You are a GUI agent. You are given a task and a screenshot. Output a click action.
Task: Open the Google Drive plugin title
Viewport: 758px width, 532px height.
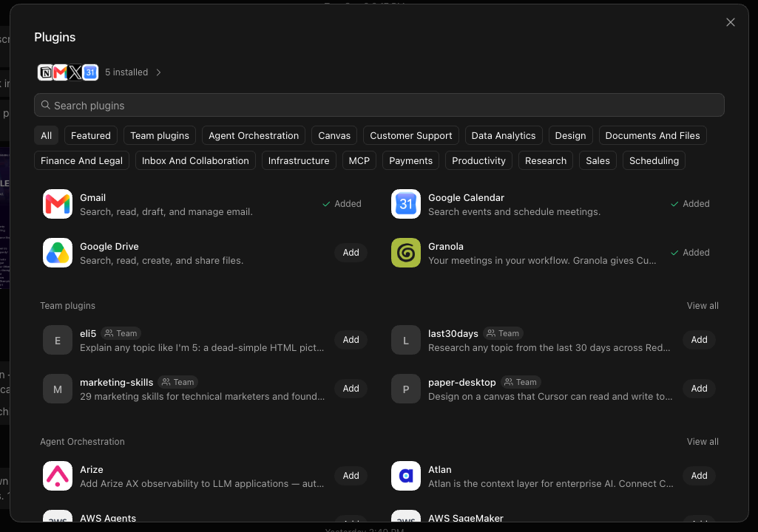point(109,247)
